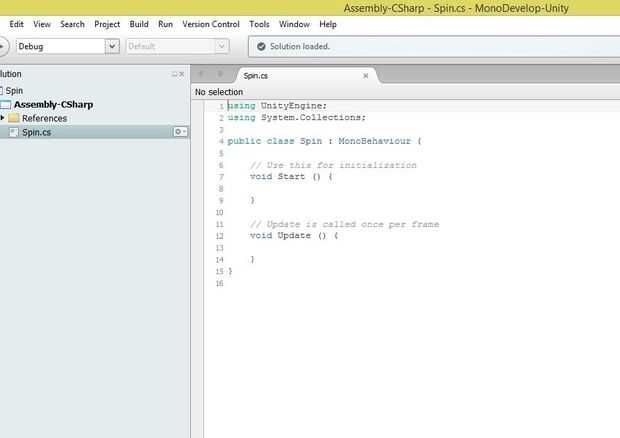Open the Edit menu
620x438 pixels.
pos(16,24)
